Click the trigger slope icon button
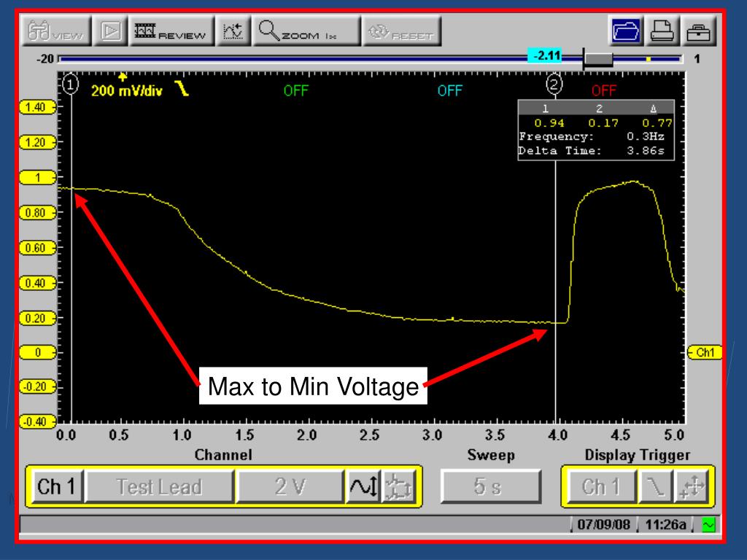 point(655,486)
